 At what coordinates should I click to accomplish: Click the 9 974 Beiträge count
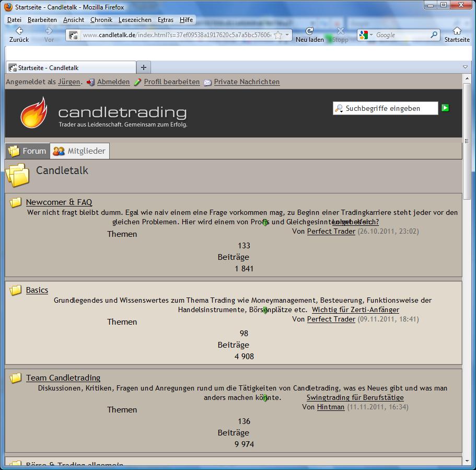pyautogui.click(x=244, y=444)
